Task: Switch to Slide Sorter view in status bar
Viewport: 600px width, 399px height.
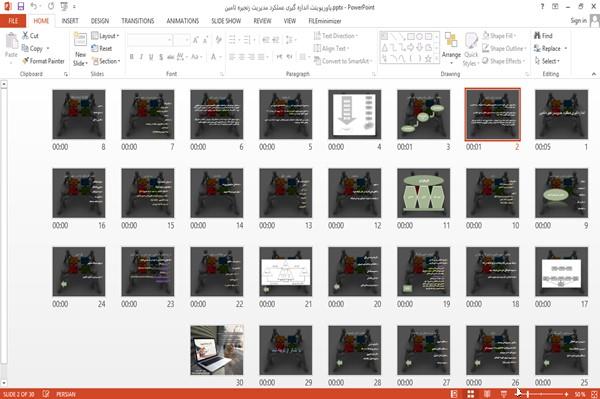Action: (470, 394)
